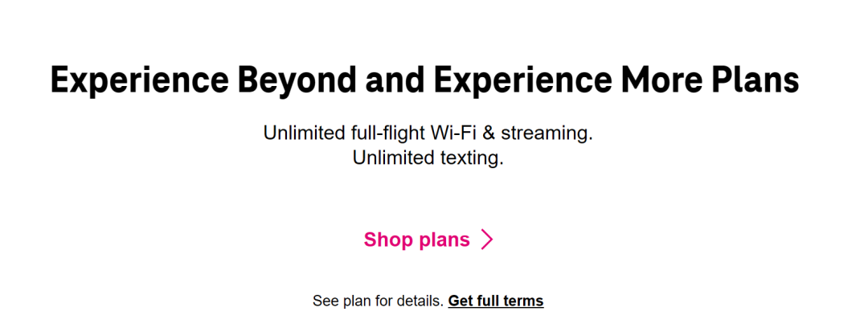Click the pink chevron arrow beside Shop plans
The image size is (868, 328).
point(486,240)
